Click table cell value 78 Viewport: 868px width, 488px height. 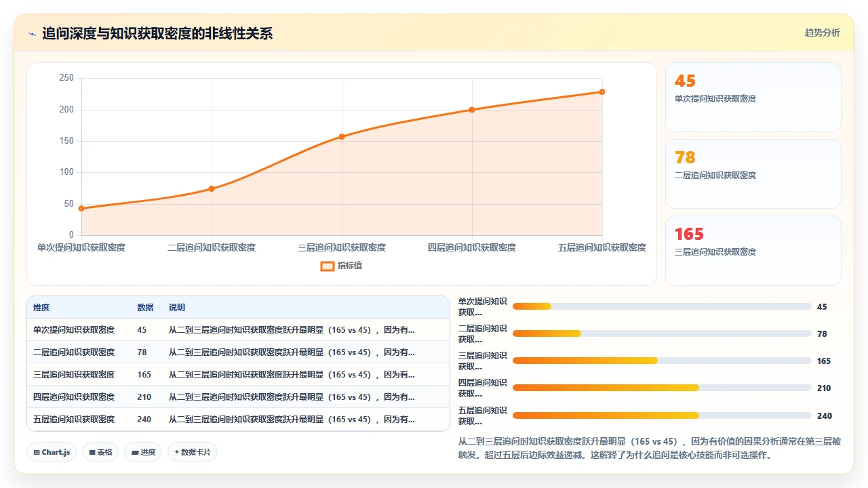142,352
